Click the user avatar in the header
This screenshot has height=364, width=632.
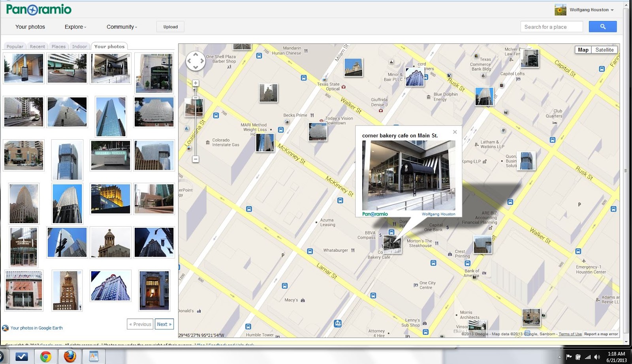tap(561, 10)
